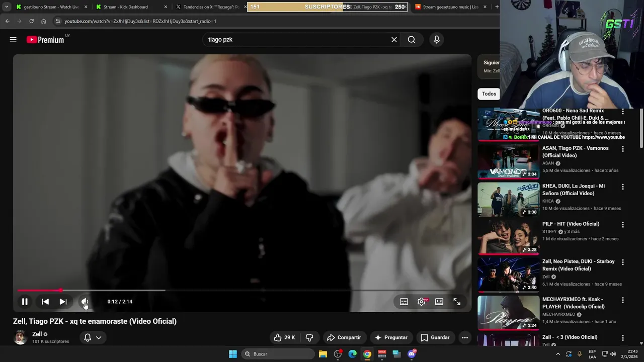Close the Kick Dashboard tab
644x362 pixels.
coord(166,7)
